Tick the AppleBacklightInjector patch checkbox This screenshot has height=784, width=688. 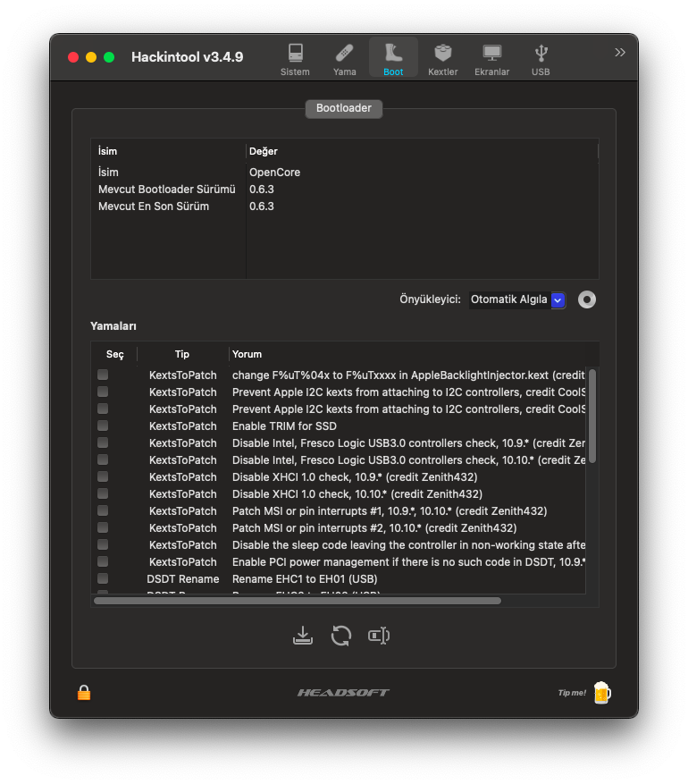tap(103, 375)
